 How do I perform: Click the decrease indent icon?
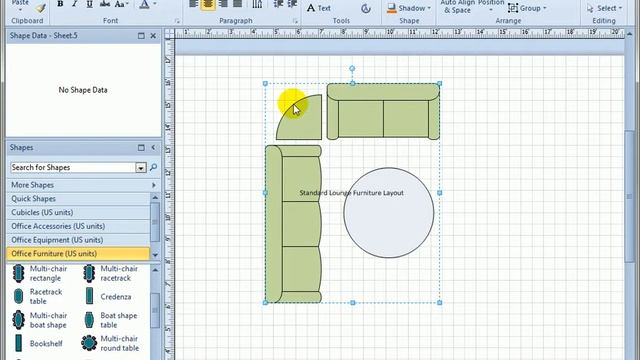pyautogui.click(x=278, y=4)
